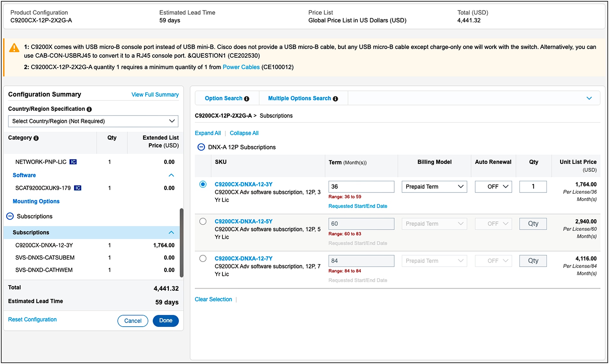Click Term field showing 84
Screen dimensions: 609x364
tap(361, 261)
